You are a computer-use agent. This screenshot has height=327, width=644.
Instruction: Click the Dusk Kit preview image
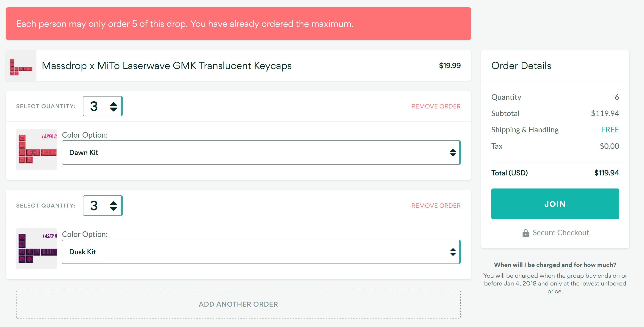[36, 249]
